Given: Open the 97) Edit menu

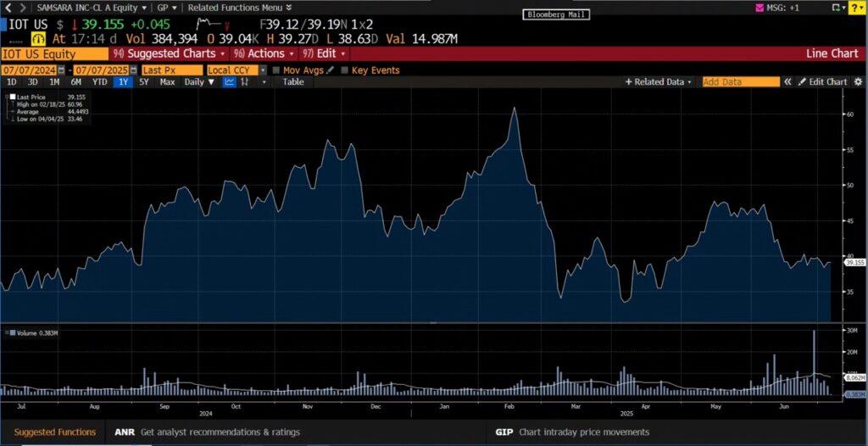Looking at the screenshot, I should point(324,53).
